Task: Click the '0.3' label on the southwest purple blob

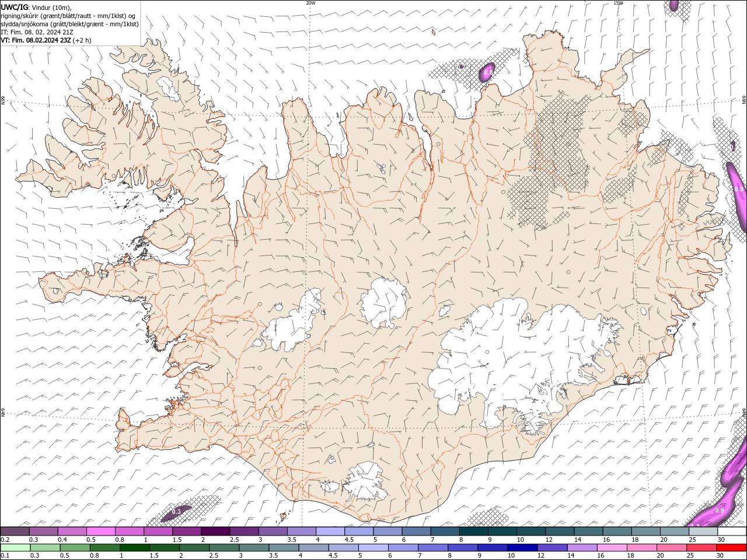Action: coord(176,511)
